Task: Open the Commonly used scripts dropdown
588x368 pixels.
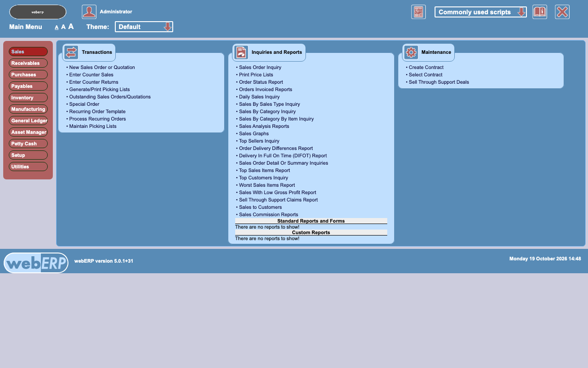Action: click(x=481, y=12)
